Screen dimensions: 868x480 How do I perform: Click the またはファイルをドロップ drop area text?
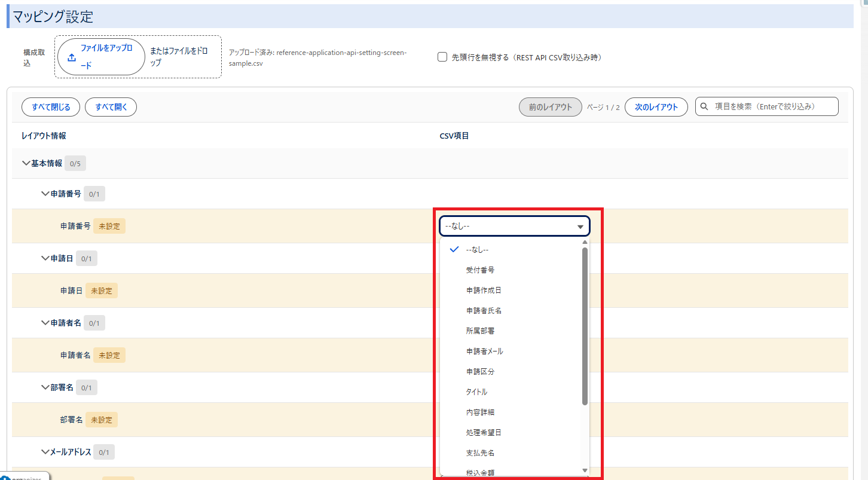[179, 57]
